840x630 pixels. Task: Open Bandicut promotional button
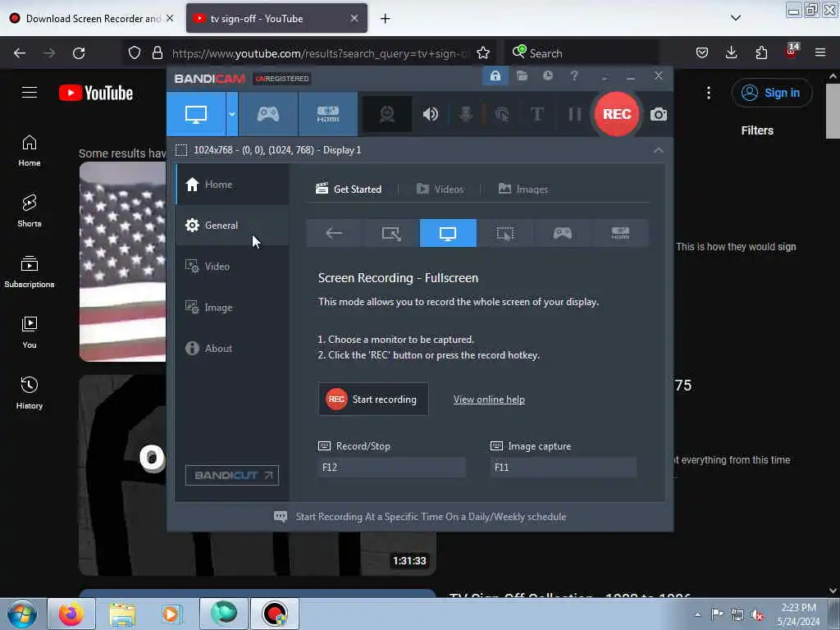pyautogui.click(x=232, y=475)
